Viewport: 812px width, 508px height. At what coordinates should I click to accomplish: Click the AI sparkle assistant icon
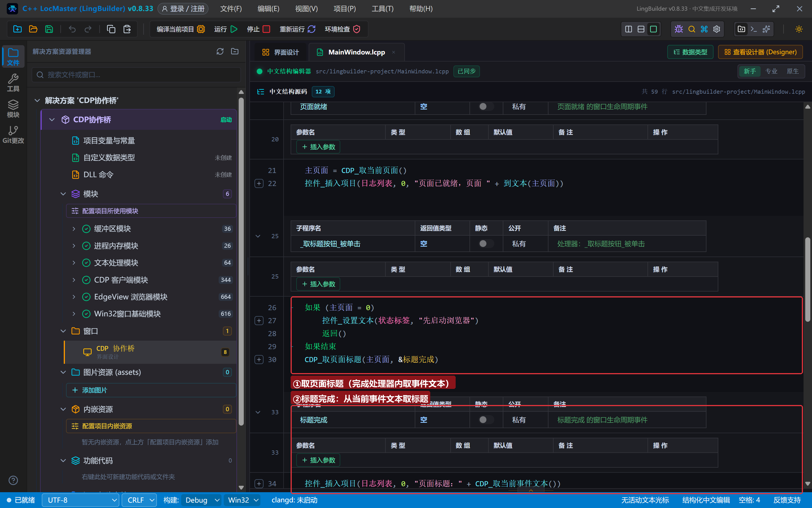(766, 29)
